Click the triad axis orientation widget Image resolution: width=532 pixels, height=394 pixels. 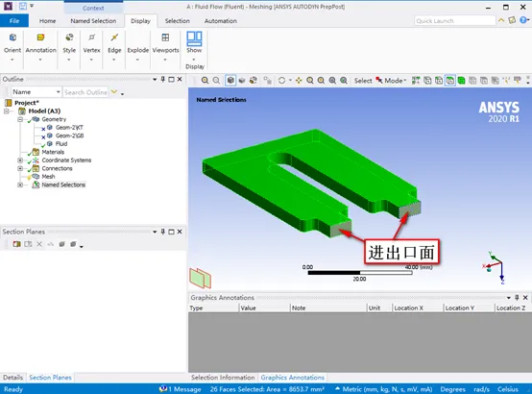[x=494, y=267]
